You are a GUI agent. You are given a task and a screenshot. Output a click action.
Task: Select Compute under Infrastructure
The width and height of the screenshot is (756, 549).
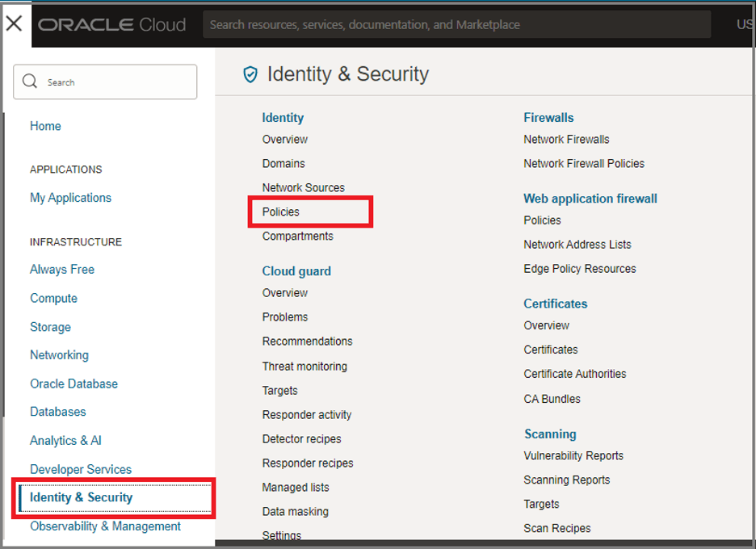tap(53, 298)
